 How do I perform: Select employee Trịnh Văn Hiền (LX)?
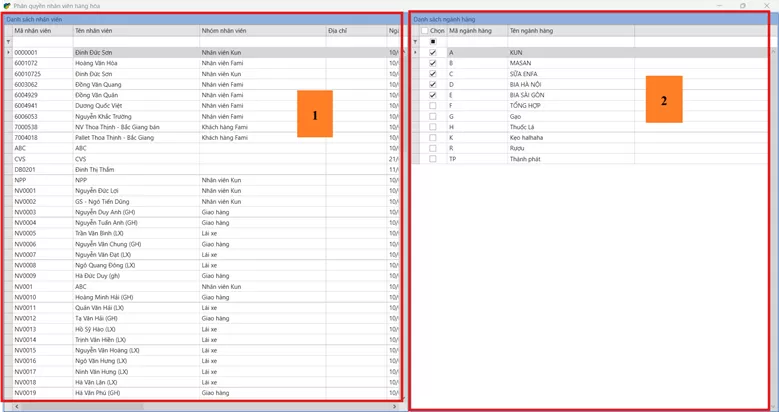(x=101, y=339)
